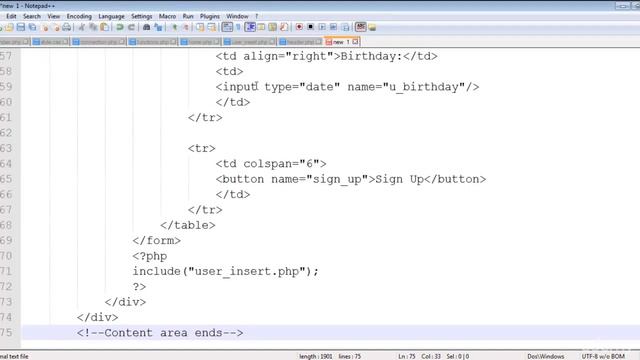Open the Search menu
Screen dimensions: 640x360
coord(32,16)
